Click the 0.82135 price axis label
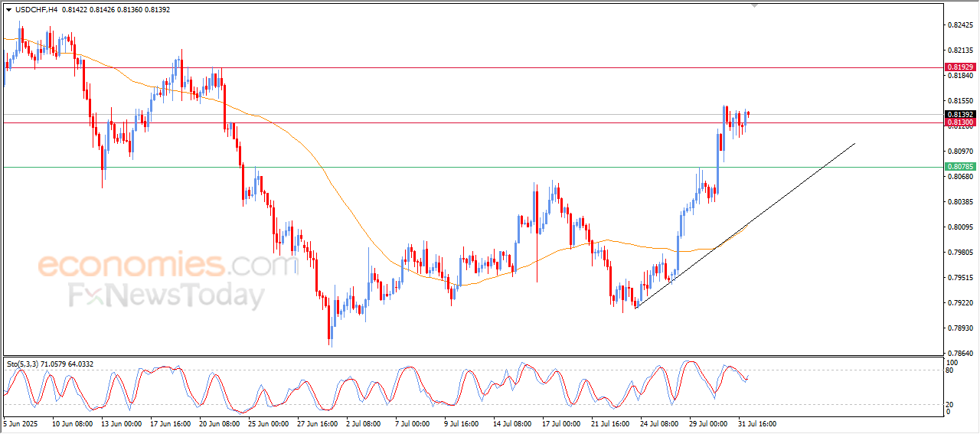 960,51
